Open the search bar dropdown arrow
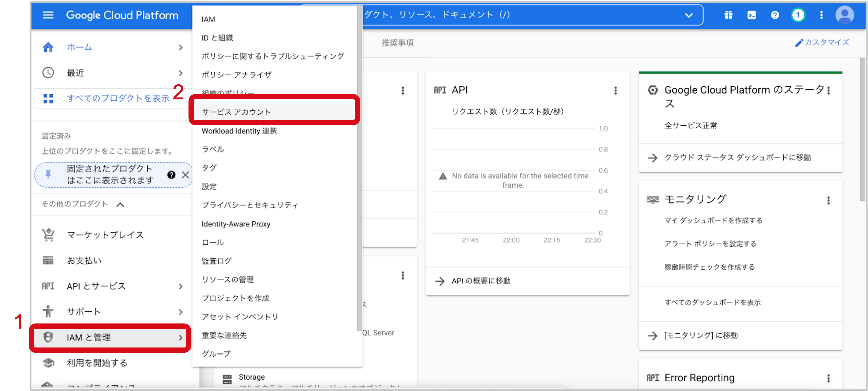This screenshot has height=391, width=868. coord(689,15)
